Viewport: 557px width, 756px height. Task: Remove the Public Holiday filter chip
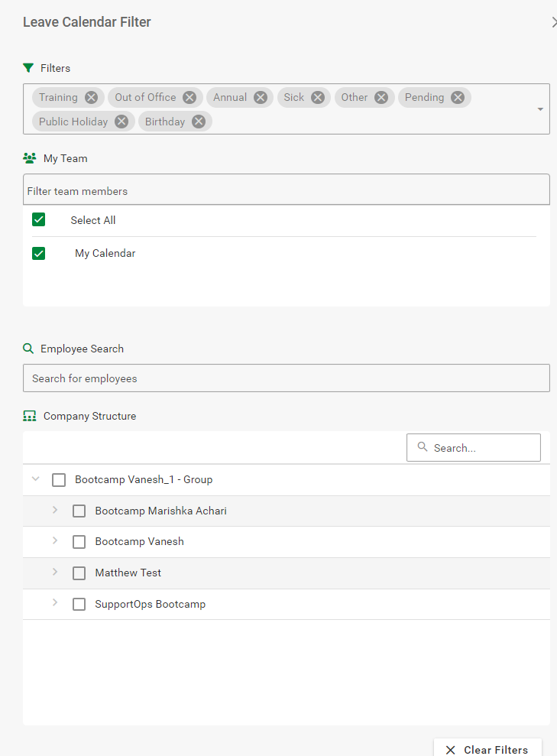pos(121,122)
